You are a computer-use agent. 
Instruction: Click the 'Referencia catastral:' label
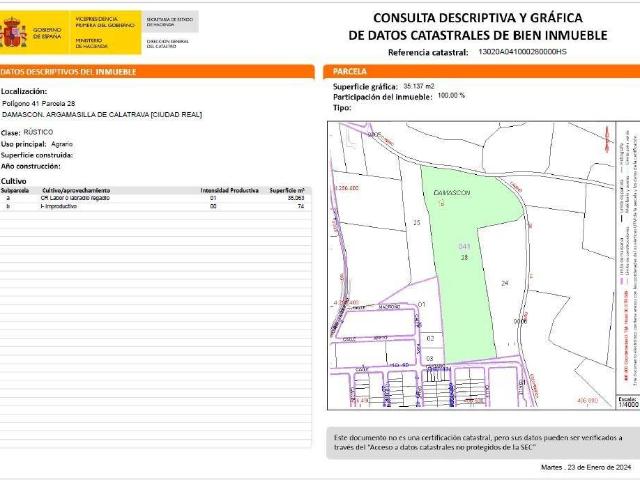coord(428,52)
